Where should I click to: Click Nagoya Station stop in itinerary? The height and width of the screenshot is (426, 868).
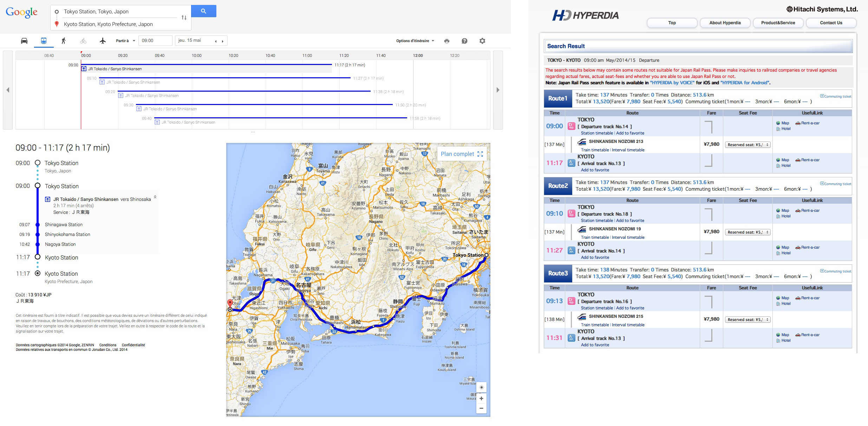(60, 244)
